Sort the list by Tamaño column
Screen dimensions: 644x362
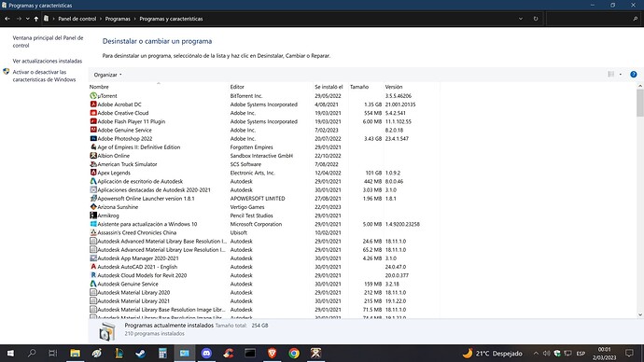pos(359,87)
